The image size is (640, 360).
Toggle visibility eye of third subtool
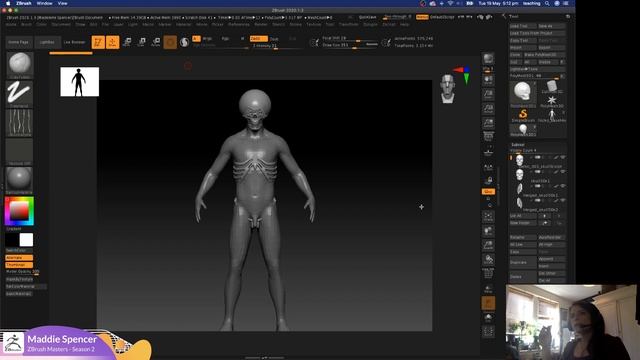(x=563, y=186)
